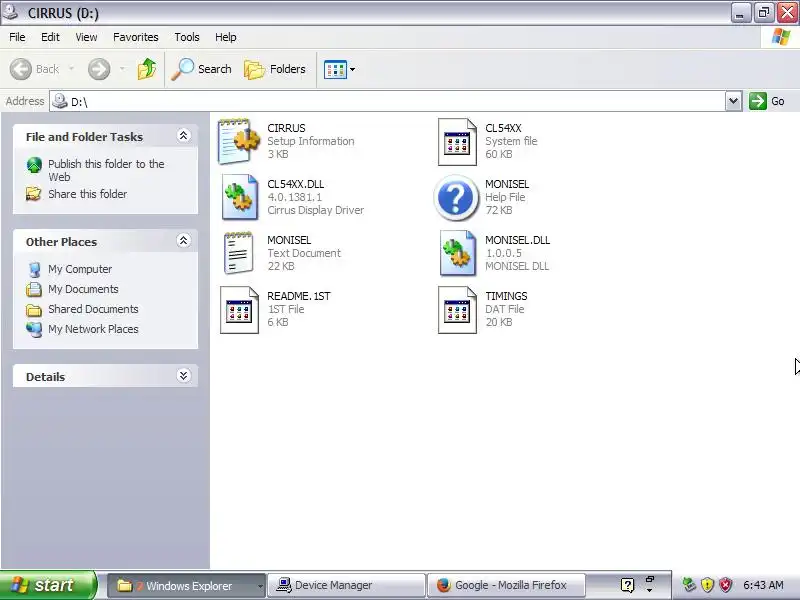Screen dimensions: 800x600
Task: Click the drive icon in the title bar
Action: [x=10, y=11]
